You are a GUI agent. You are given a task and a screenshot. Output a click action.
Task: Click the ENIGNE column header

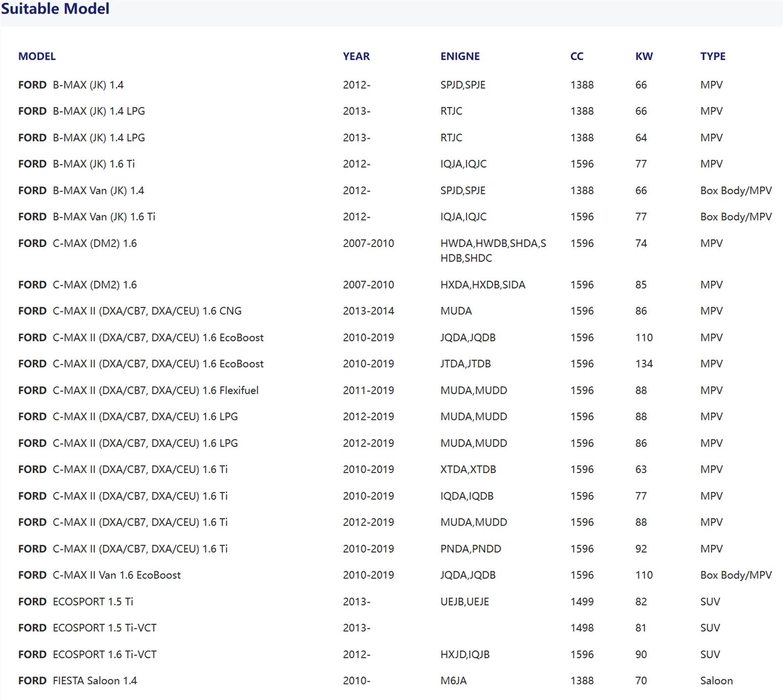coord(460,56)
